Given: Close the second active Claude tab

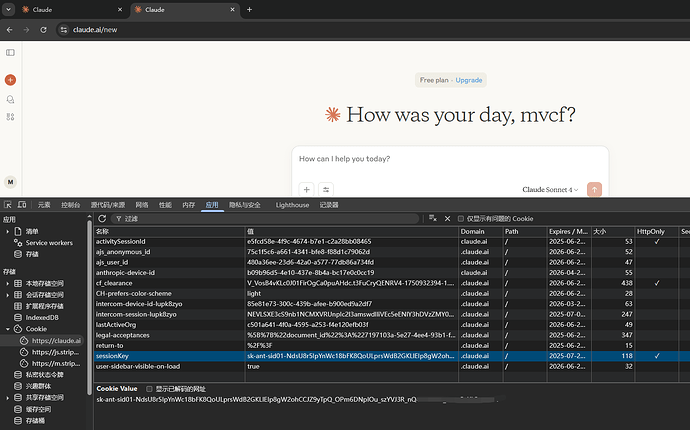Looking at the screenshot, I should point(232,10).
